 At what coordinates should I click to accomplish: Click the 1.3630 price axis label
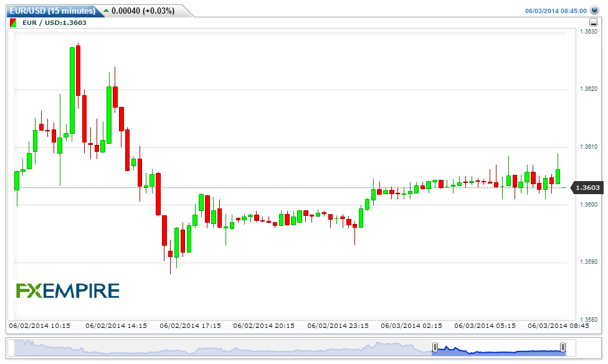589,32
